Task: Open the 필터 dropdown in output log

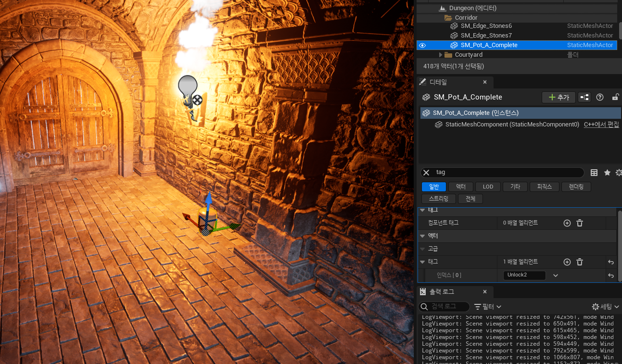Action: coord(488,307)
